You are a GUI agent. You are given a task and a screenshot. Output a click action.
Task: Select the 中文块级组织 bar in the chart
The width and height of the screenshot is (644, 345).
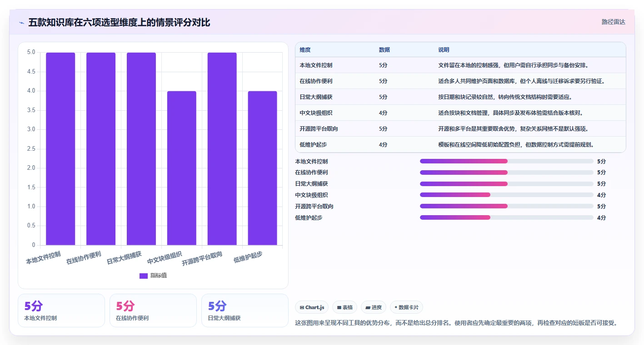coord(182,168)
